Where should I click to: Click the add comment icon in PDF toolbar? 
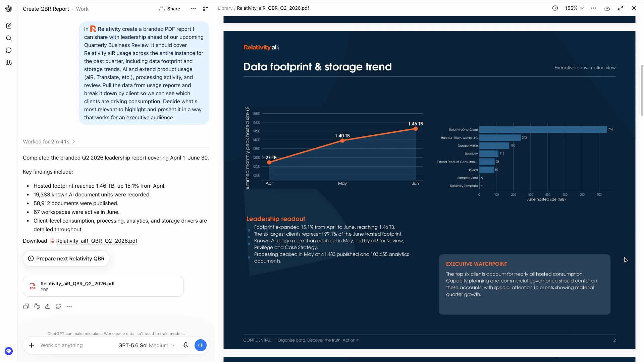[x=555, y=8]
